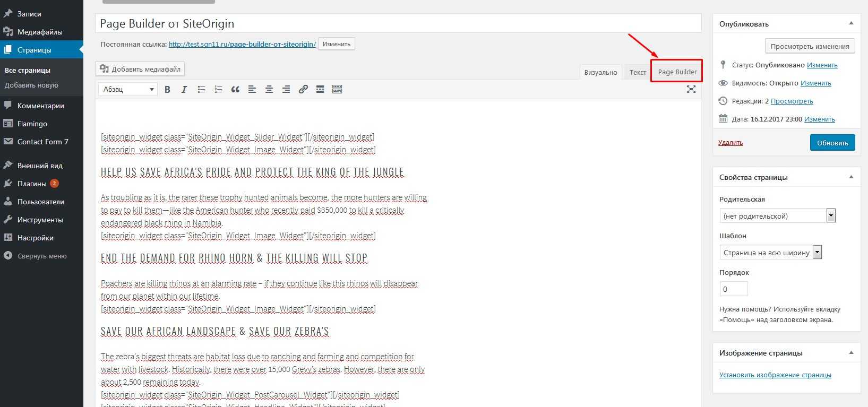The image size is (868, 407).
Task: Toggle italic text formatting
Action: tap(184, 90)
